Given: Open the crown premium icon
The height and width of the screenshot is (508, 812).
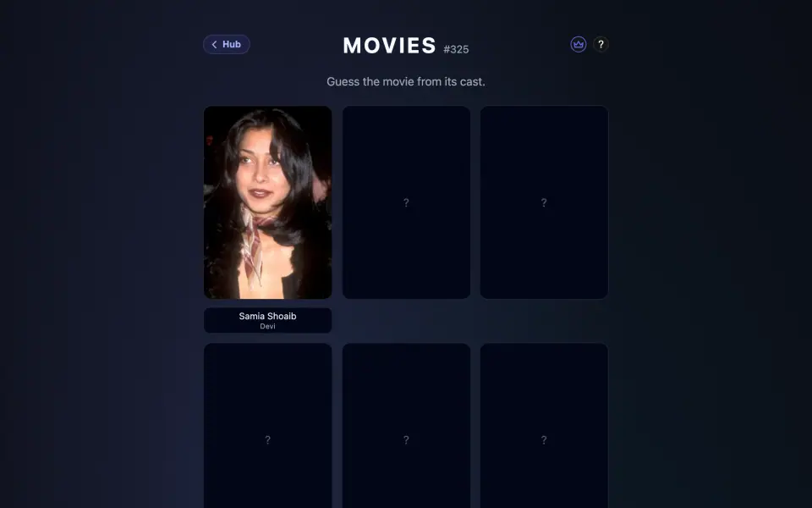Looking at the screenshot, I should 578,45.
